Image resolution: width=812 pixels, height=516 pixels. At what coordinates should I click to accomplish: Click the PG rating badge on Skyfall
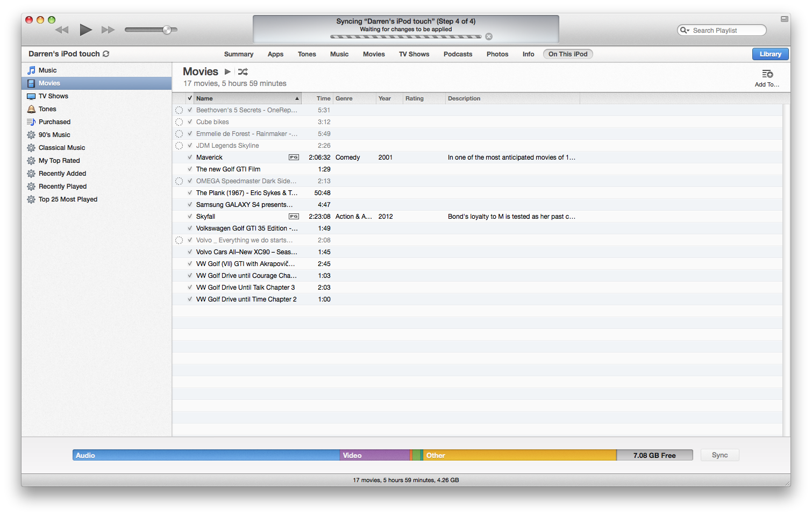tap(294, 217)
